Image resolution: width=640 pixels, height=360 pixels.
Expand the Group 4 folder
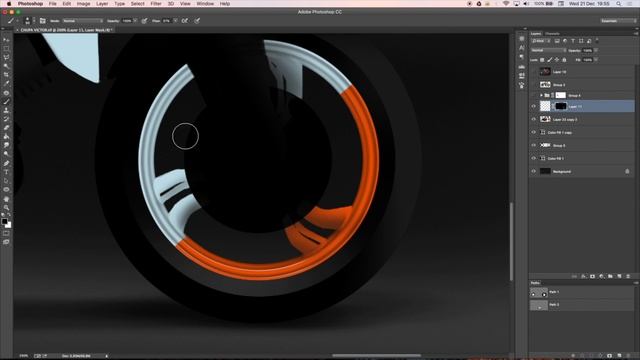541,95
